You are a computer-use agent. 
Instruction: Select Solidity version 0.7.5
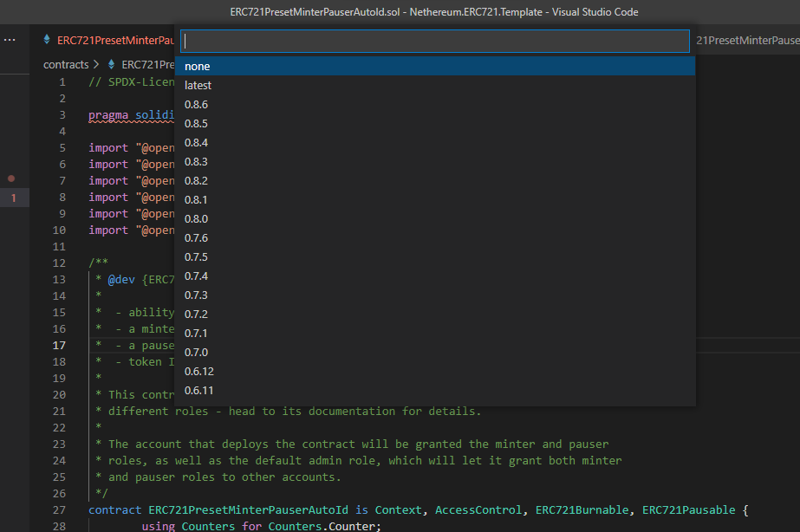[435, 256]
